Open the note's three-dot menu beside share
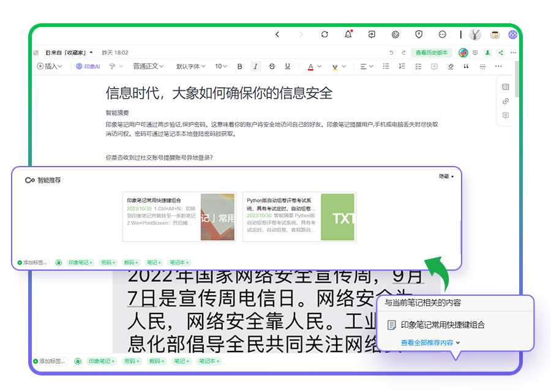551x392 pixels. tap(514, 53)
